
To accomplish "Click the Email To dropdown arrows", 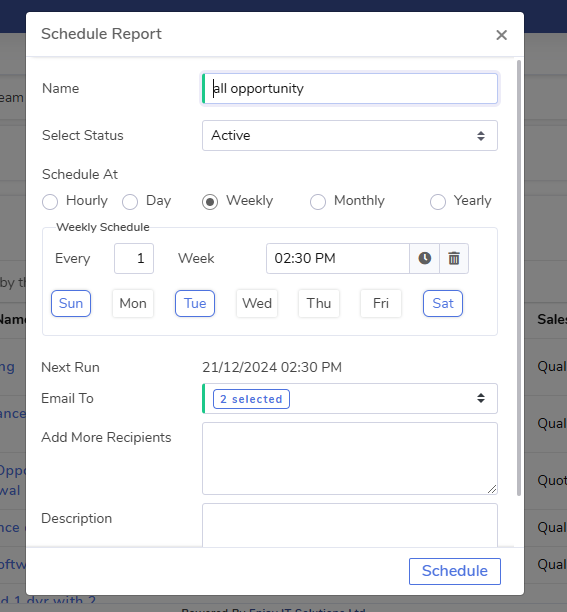I will (481, 398).
